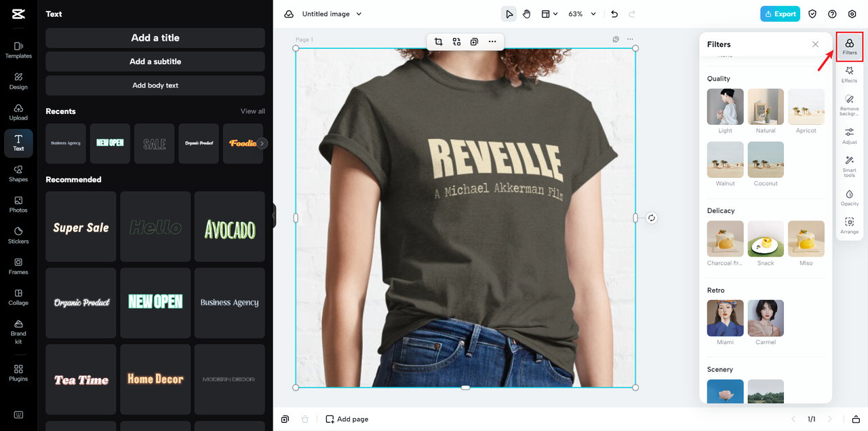This screenshot has width=868, height=431.
Task: Select the Text sidebar tab
Action: tap(18, 143)
